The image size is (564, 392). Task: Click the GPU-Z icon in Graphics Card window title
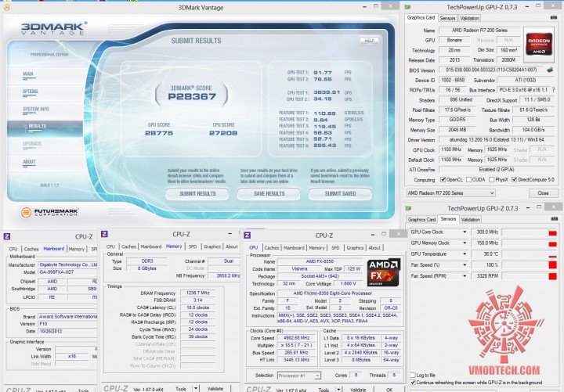pyautogui.click(x=408, y=7)
